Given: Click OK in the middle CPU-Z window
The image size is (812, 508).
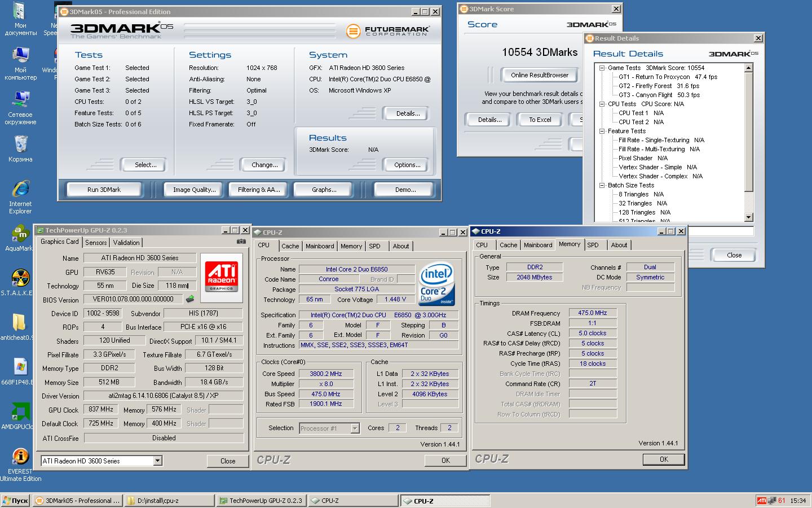Looking at the screenshot, I should tap(445, 461).
